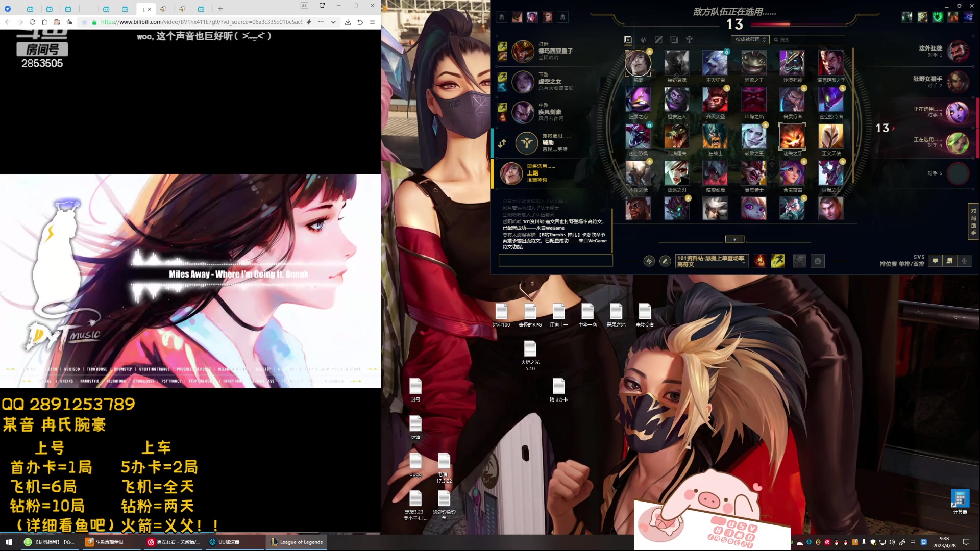This screenshot has height=551, width=980.
Task: Open the 101资料站 rune page dropdown
Action: click(x=712, y=261)
